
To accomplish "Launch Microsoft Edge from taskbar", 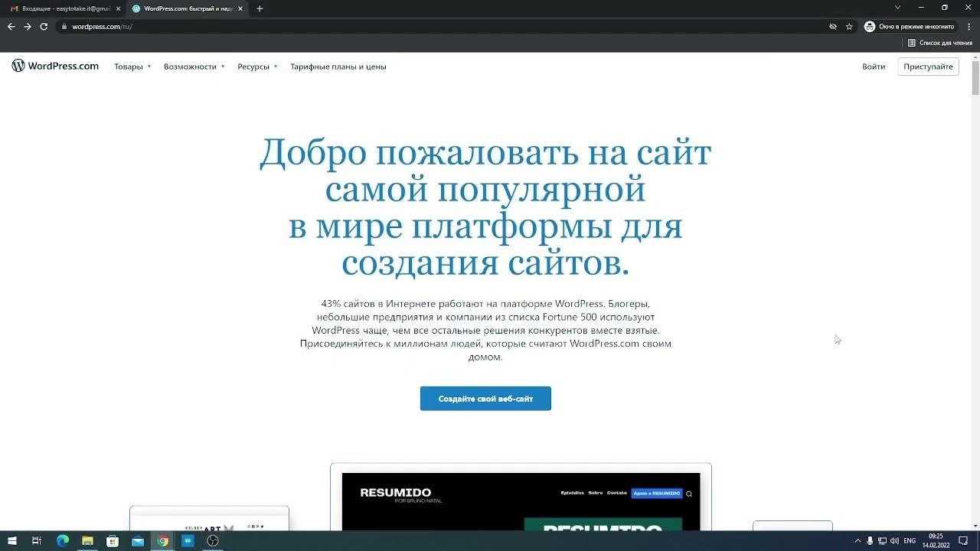I will 62,541.
